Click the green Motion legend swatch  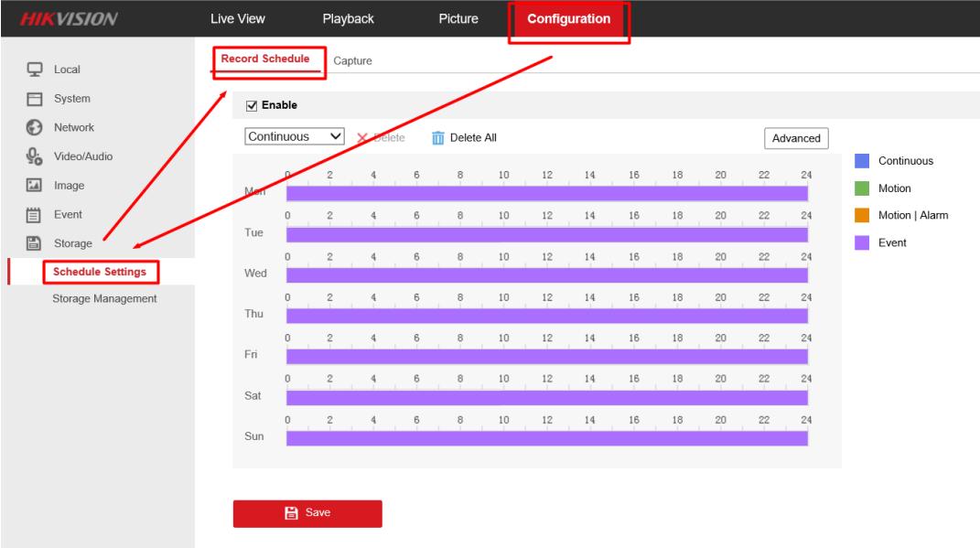point(862,188)
